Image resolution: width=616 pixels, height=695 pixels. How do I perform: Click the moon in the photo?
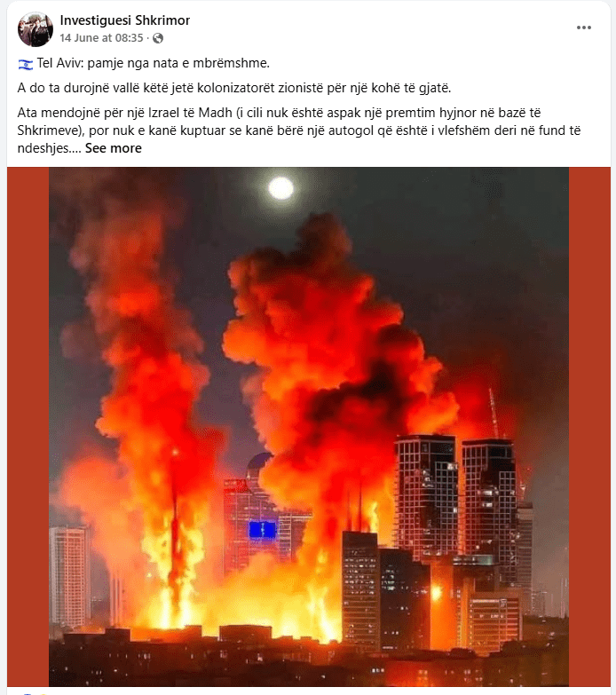pos(281,188)
